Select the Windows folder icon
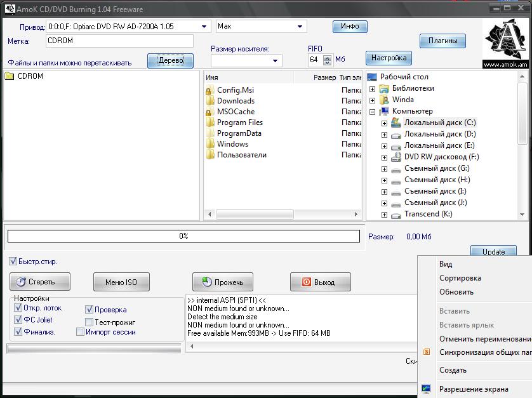Image resolution: width=532 pixels, height=398 pixels. (210, 144)
